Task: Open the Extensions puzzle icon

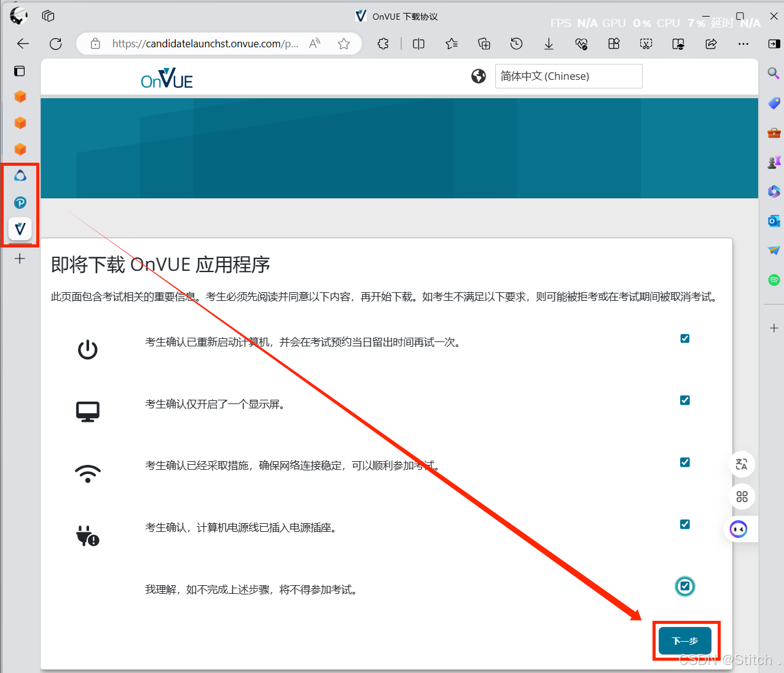Action: coord(383,44)
